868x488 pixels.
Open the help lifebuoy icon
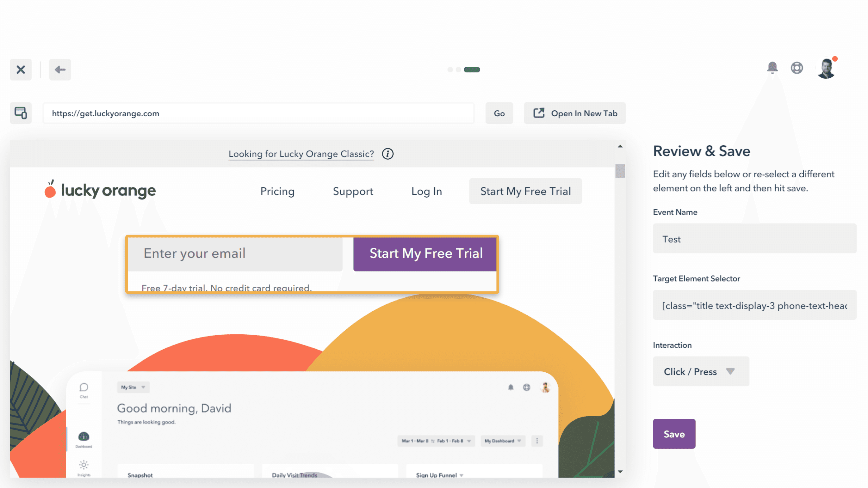coord(797,68)
